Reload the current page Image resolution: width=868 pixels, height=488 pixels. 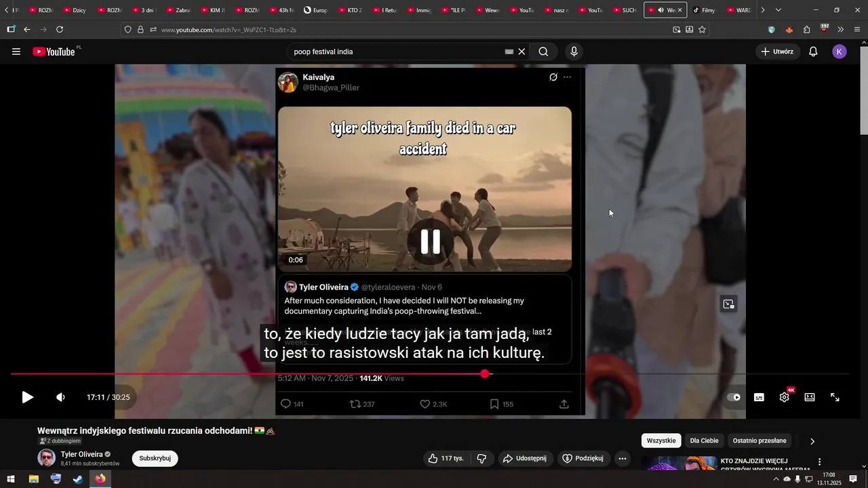tap(60, 30)
